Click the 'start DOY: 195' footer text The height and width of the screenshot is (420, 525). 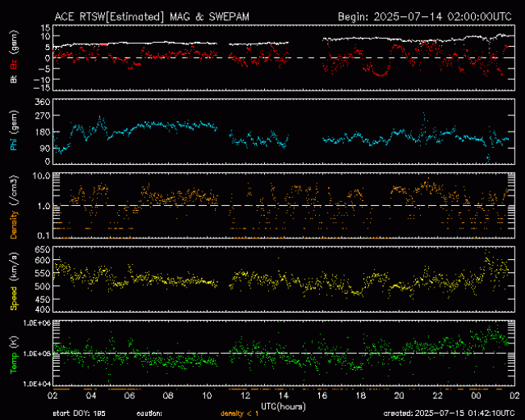click(79, 414)
